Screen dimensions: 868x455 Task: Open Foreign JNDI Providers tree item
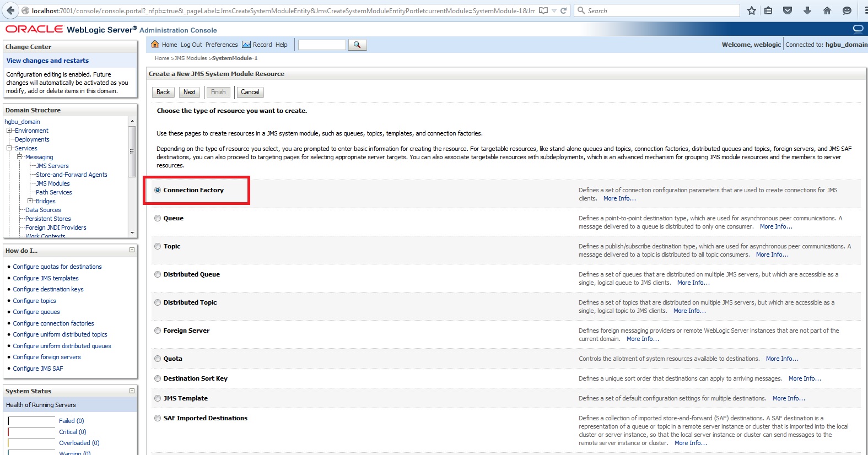56,227
